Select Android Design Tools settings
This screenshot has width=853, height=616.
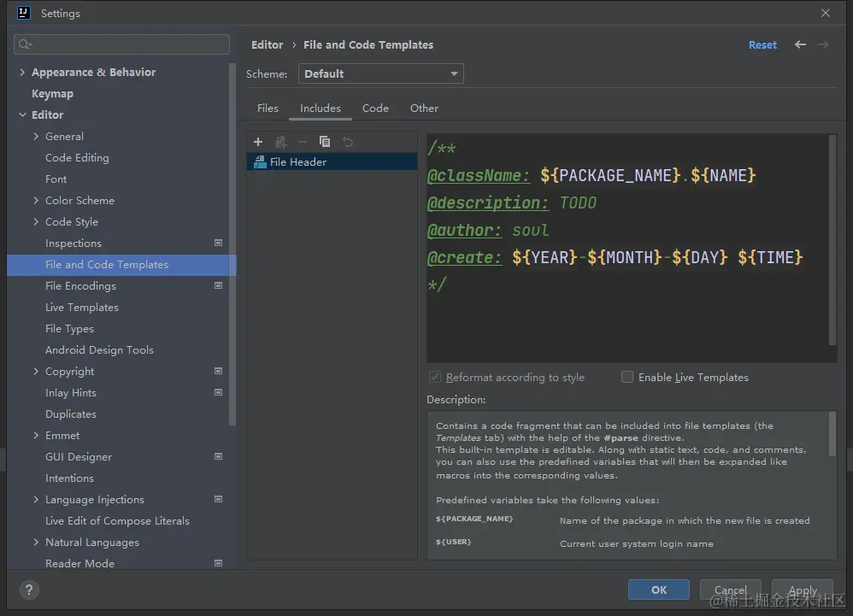click(x=99, y=350)
